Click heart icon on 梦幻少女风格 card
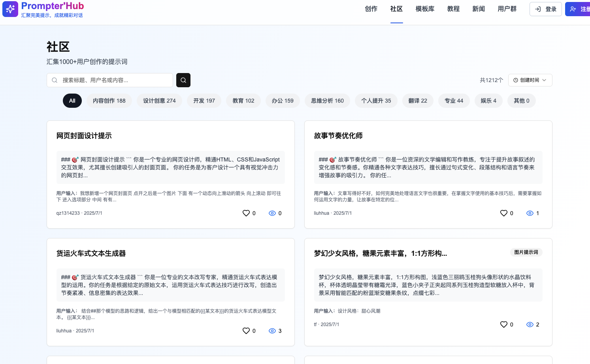The width and height of the screenshot is (590, 364). [x=503, y=325]
